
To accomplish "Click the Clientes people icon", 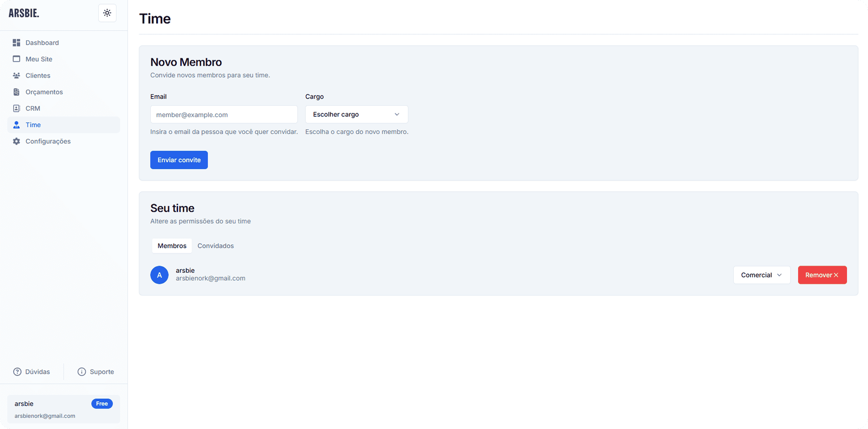I will coord(16,76).
